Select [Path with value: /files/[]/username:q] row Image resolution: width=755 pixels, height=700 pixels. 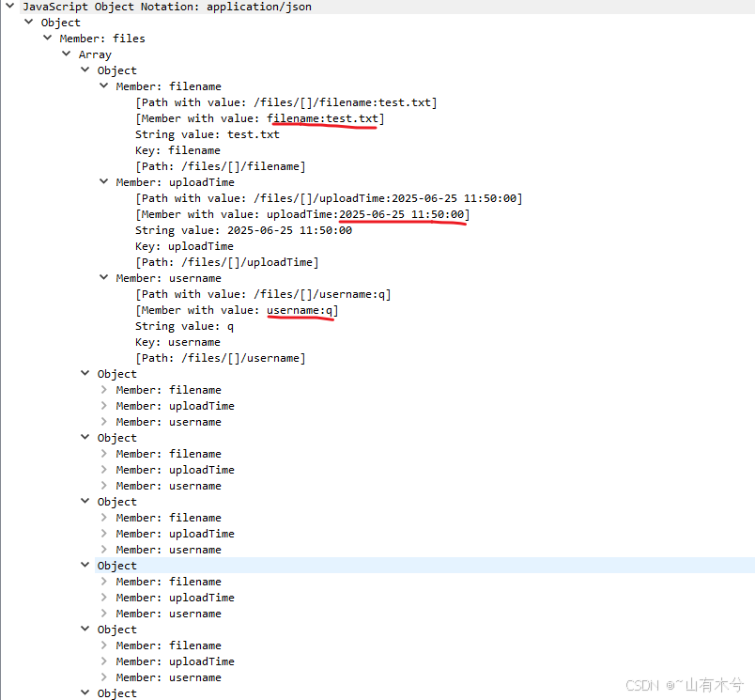pyautogui.click(x=263, y=294)
